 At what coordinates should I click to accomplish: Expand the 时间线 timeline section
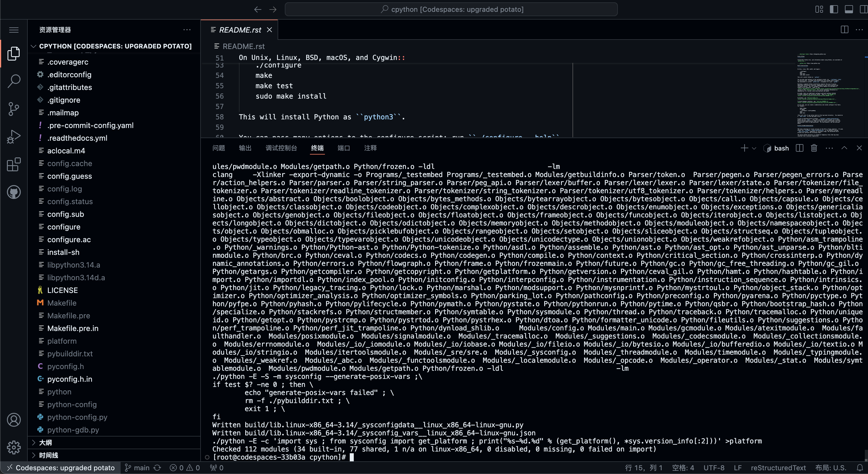click(48, 455)
